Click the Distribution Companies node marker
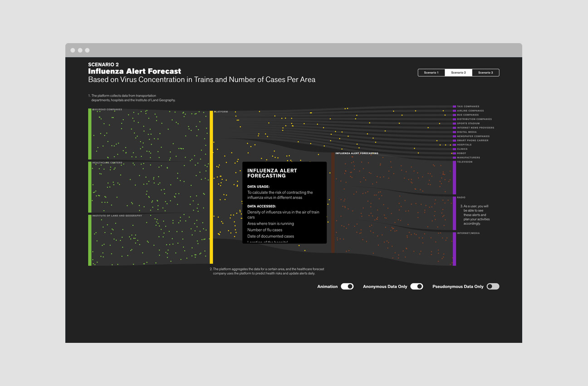 click(x=454, y=119)
